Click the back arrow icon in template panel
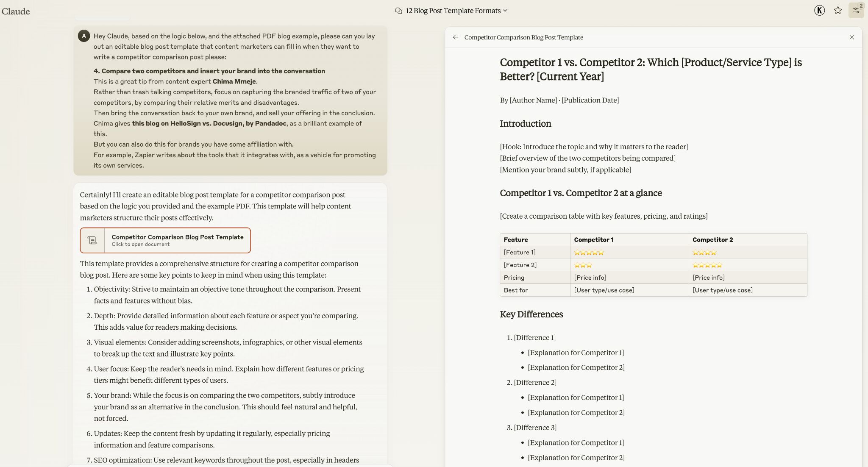Image resolution: width=868 pixels, height=467 pixels. 455,37
